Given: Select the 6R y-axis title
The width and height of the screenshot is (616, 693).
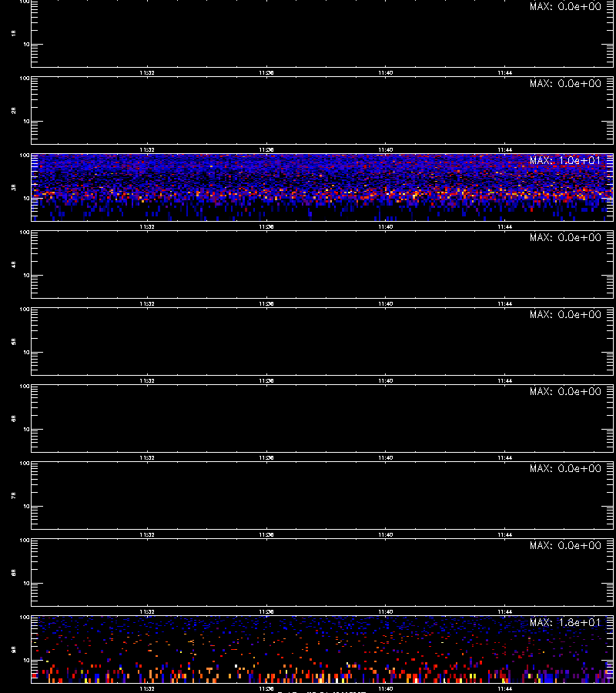Looking at the screenshot, I should pyautogui.click(x=14, y=418).
